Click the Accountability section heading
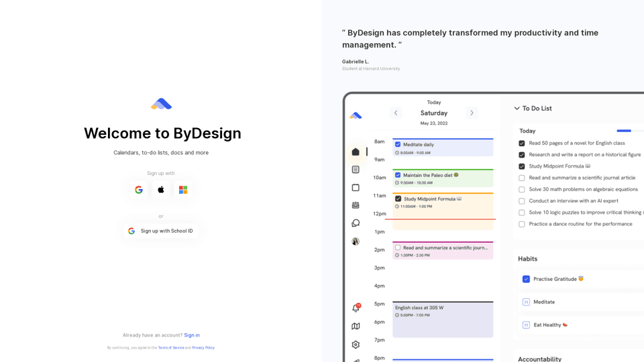Screen dimensions: 644x362 (539, 359)
